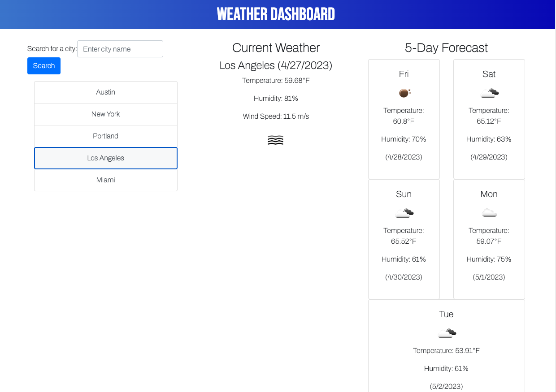This screenshot has height=392, width=556.
Task: Select Los Angeles in the city list
Action: point(106,158)
